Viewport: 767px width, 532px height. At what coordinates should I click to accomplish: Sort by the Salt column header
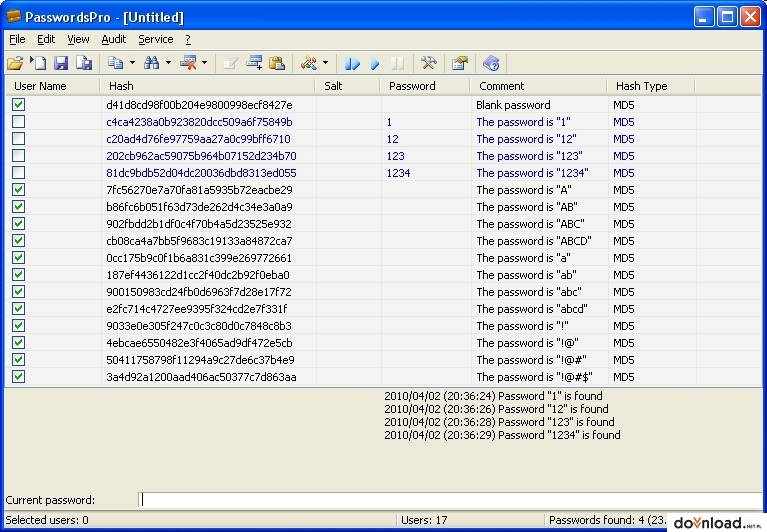(347, 86)
